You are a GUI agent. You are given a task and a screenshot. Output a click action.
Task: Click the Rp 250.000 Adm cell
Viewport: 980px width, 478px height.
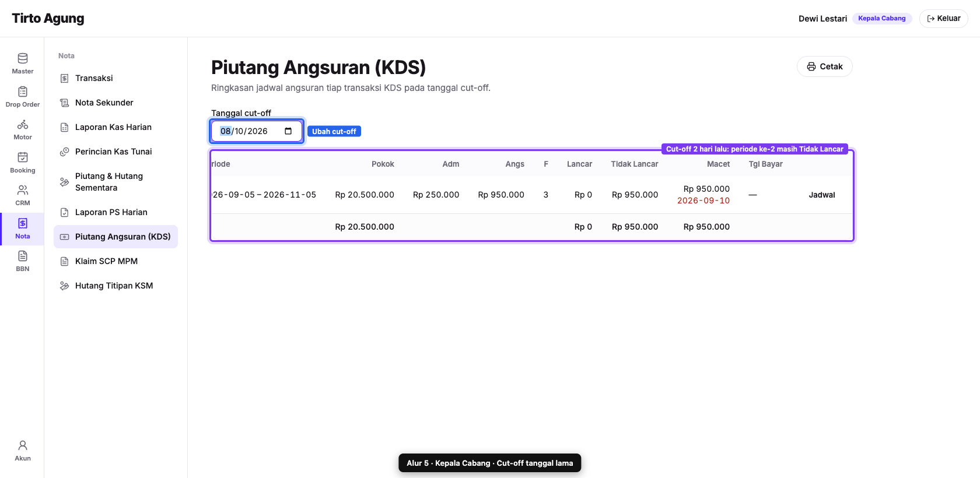[x=436, y=195]
